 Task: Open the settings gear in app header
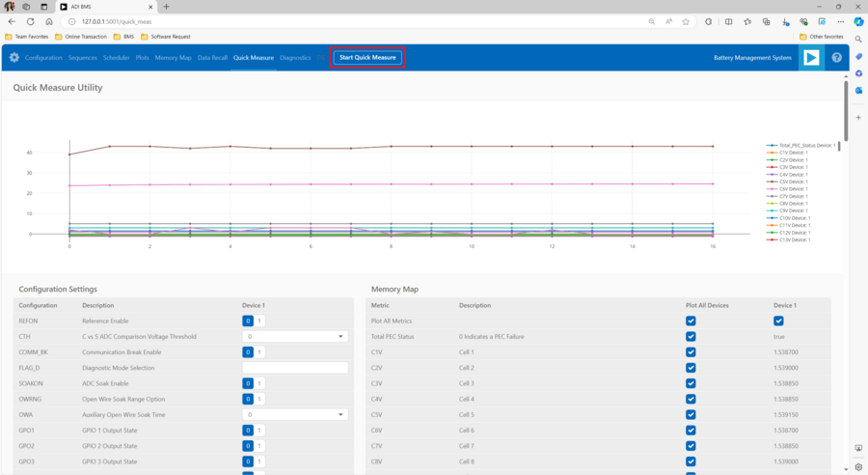(14, 58)
